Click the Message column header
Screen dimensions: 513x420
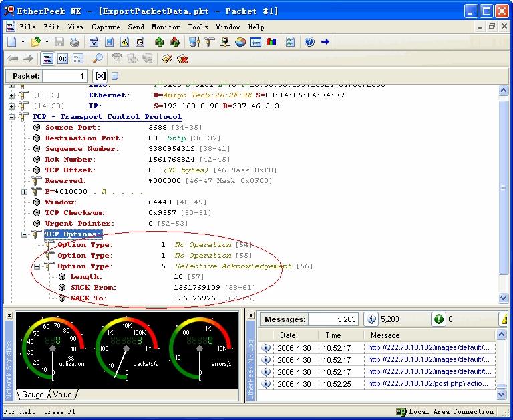pos(430,335)
